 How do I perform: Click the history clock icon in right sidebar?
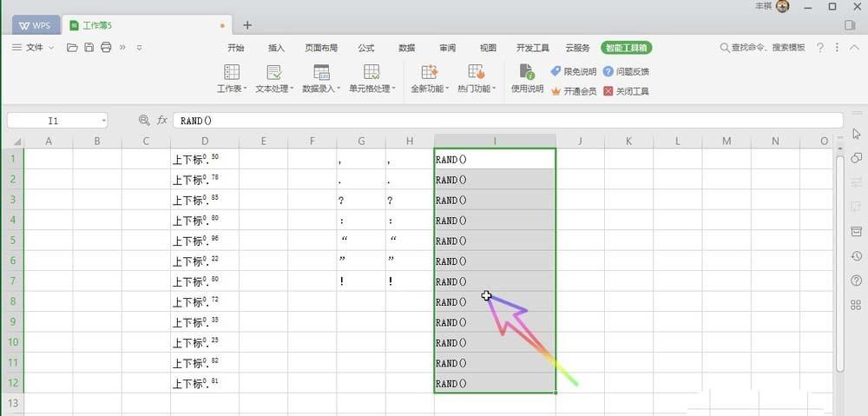[857, 256]
